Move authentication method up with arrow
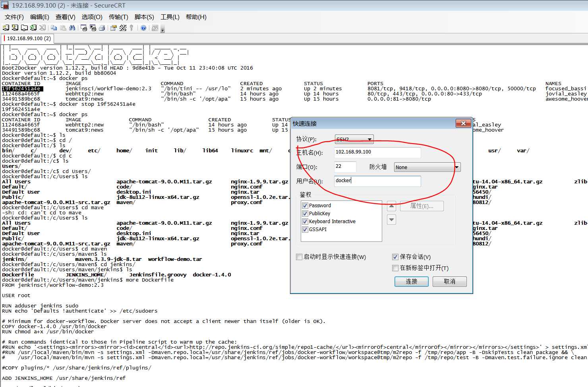Screen dimensions: 588x387 point(392,206)
